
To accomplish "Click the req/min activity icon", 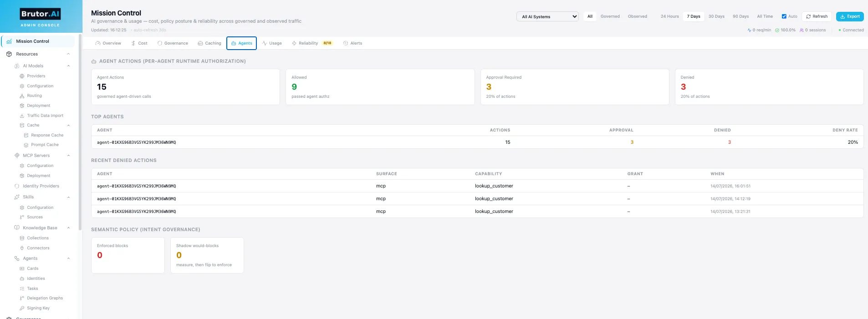I will pyautogui.click(x=749, y=30).
